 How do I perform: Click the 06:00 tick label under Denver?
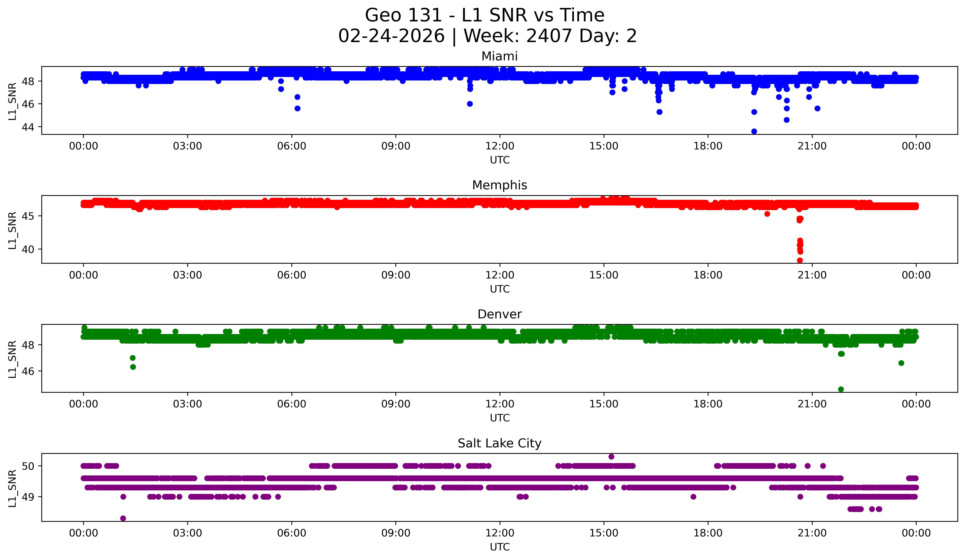[291, 404]
